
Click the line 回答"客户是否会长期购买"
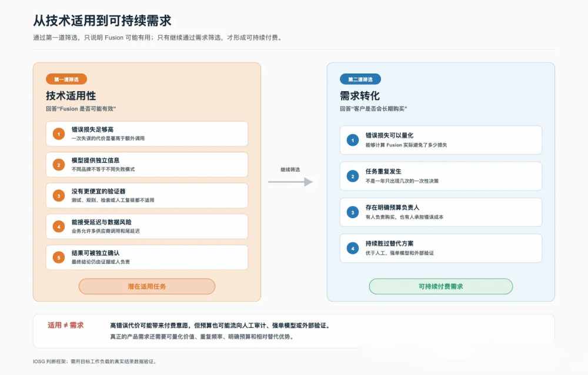tap(373, 109)
